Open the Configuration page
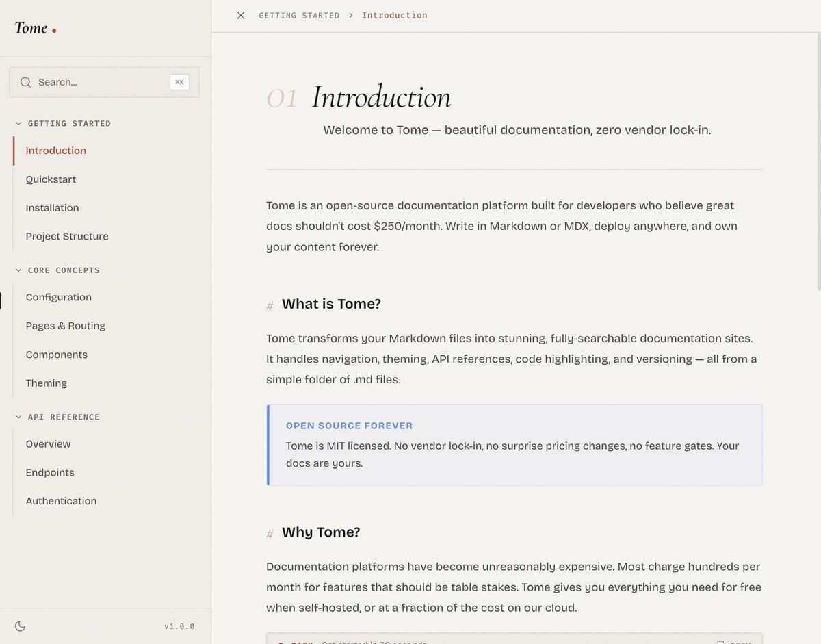 (59, 297)
